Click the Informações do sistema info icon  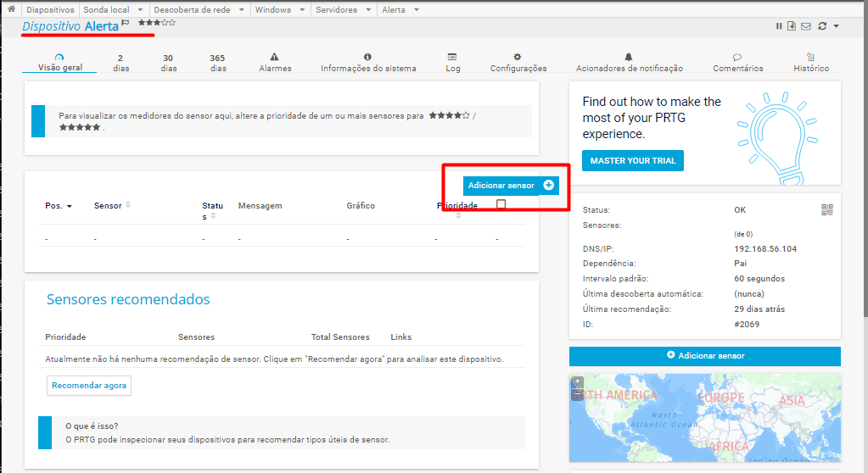tap(367, 57)
